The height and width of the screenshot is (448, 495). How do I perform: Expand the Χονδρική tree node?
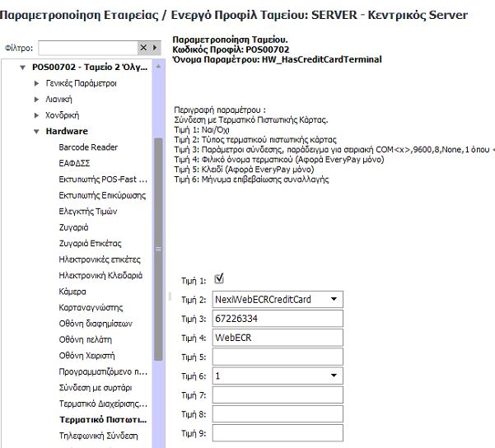point(37,116)
